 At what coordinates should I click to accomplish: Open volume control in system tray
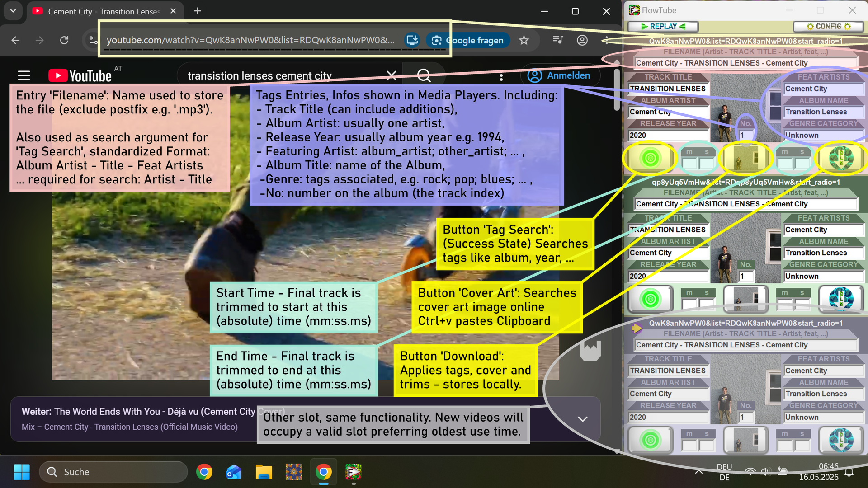tap(765, 472)
